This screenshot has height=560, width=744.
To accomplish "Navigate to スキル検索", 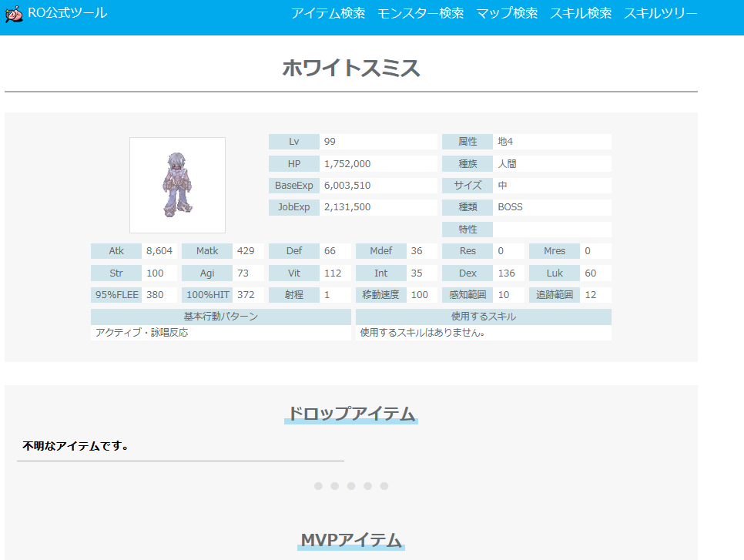I will tap(581, 14).
